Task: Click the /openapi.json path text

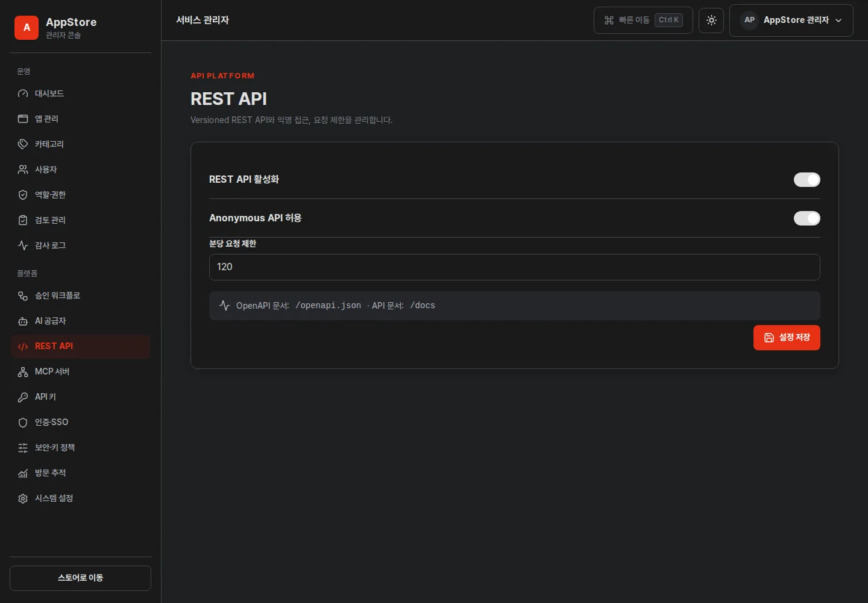Action: (328, 305)
